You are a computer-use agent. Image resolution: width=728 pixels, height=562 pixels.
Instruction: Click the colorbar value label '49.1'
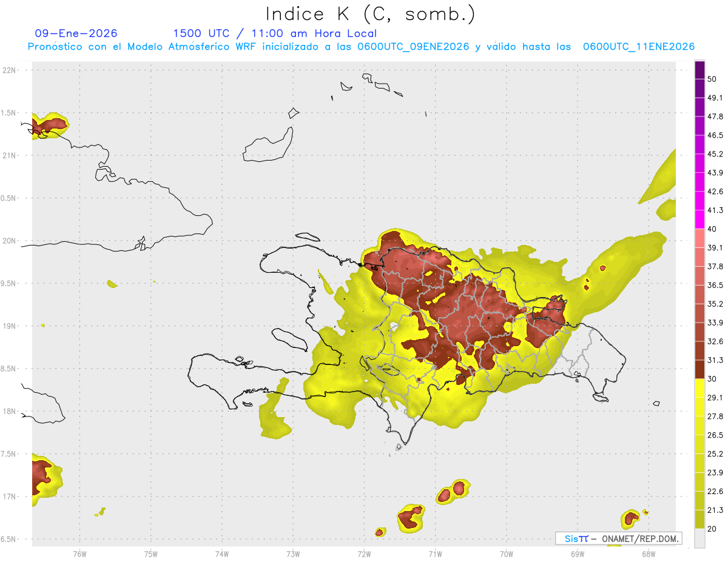pos(715,98)
